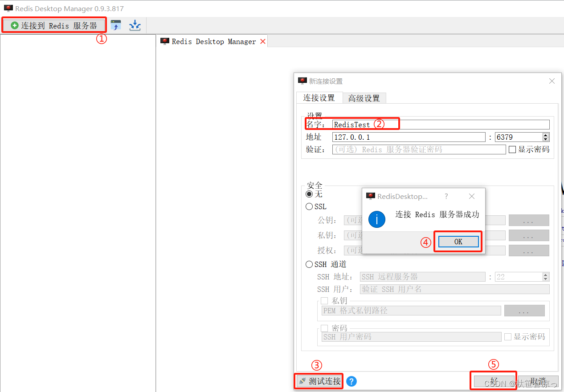
Task: Click the 地址 field with 127.0.0.1
Action: 409,137
